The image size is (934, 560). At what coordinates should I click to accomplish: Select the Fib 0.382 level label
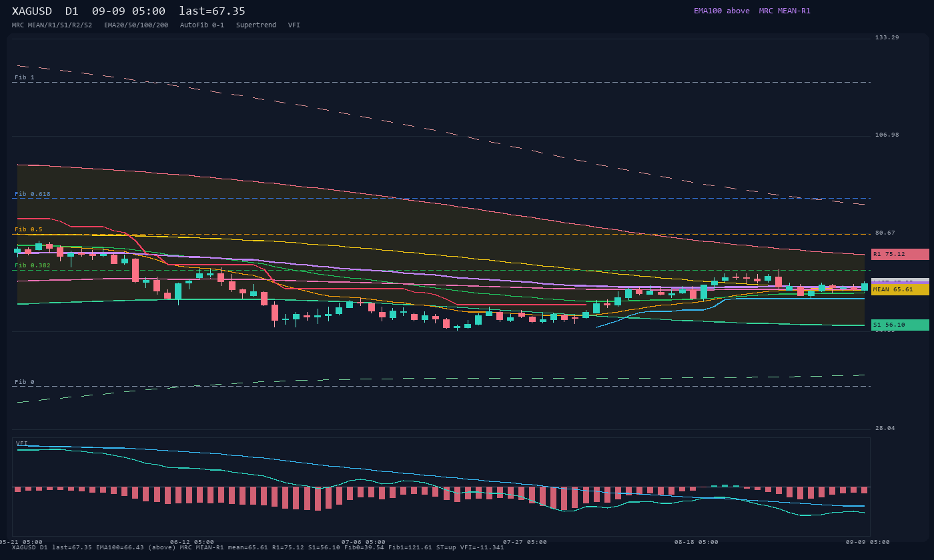pyautogui.click(x=33, y=265)
